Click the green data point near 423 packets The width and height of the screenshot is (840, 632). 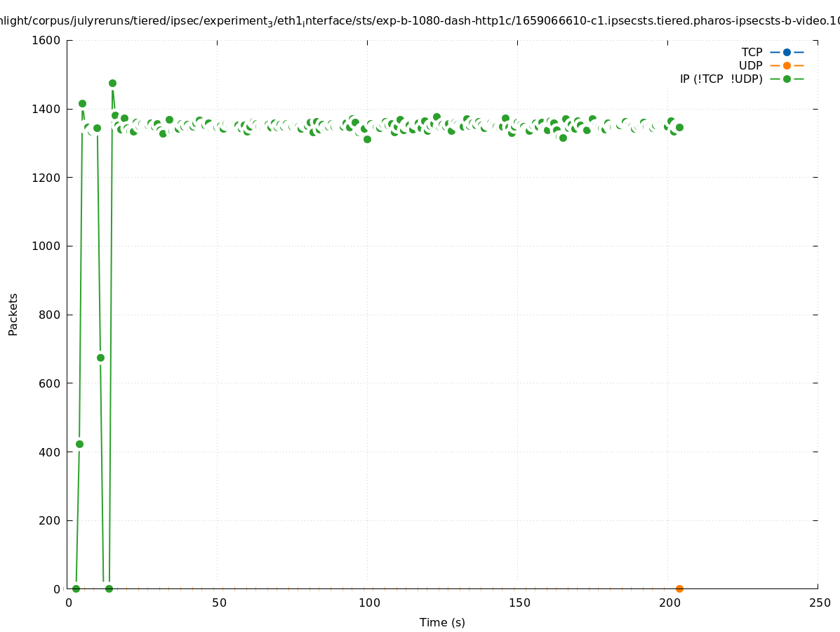coord(79,444)
